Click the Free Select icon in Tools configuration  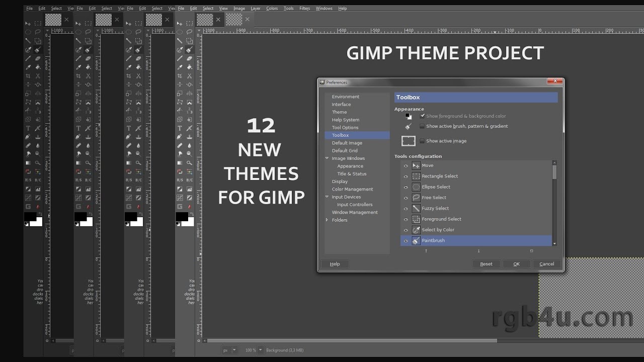point(416,198)
